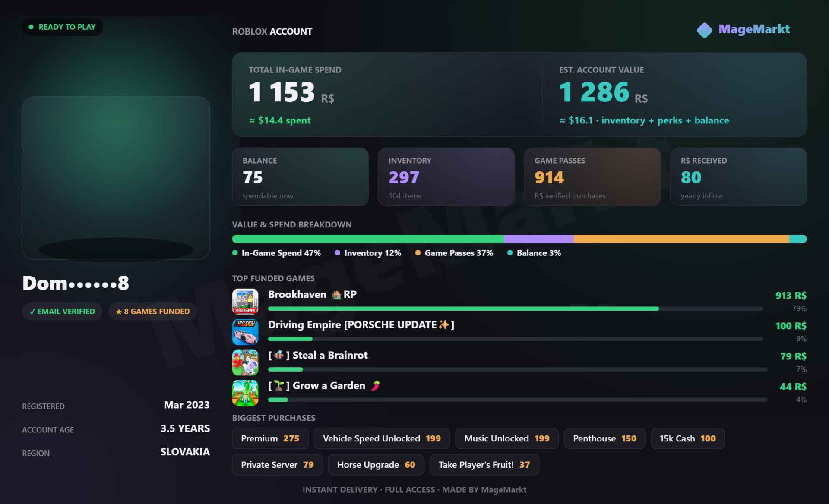Open the Game Passes 914 stat card
Screen dimensions: 829x504
[592, 176]
